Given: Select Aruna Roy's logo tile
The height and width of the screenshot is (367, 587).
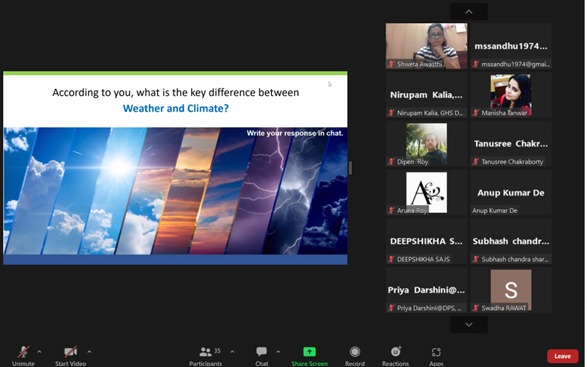Looking at the screenshot, I should click(426, 192).
